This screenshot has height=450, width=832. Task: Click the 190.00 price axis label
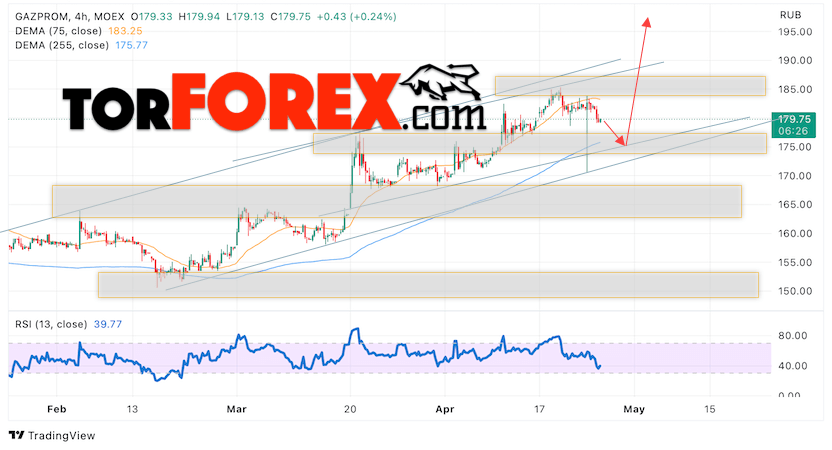(795, 60)
